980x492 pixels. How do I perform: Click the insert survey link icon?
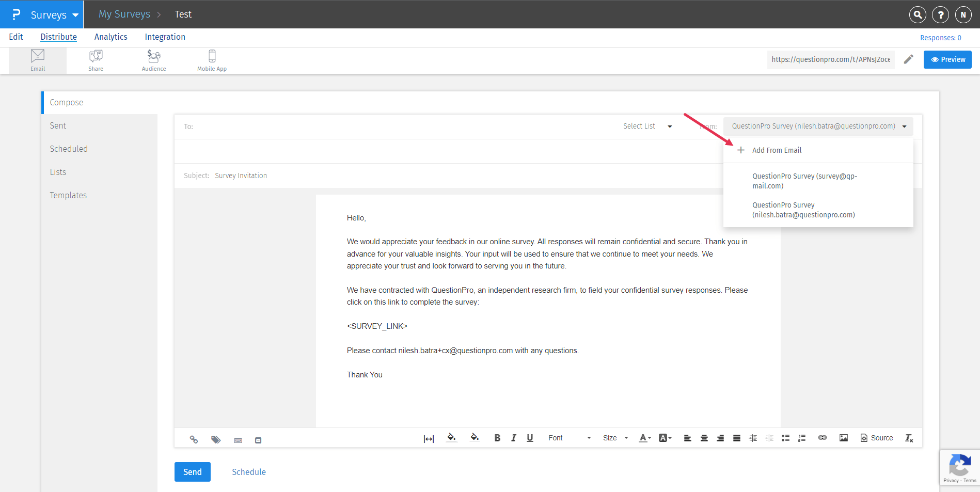click(194, 439)
